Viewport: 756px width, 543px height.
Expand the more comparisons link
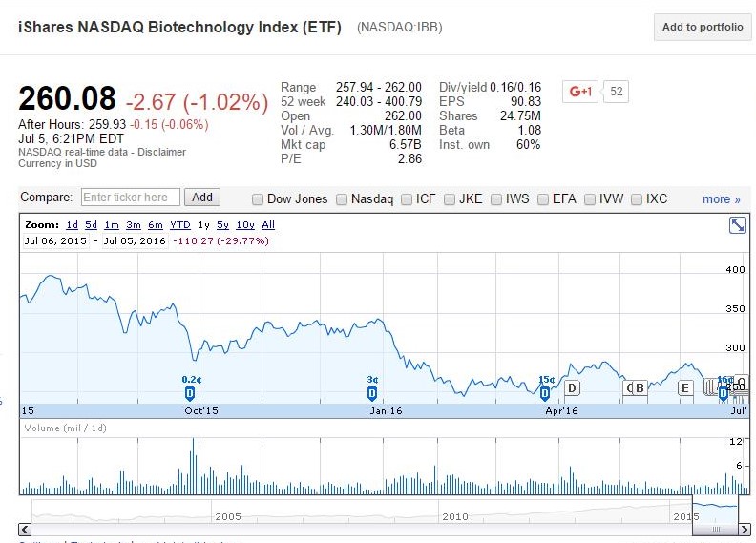722,199
